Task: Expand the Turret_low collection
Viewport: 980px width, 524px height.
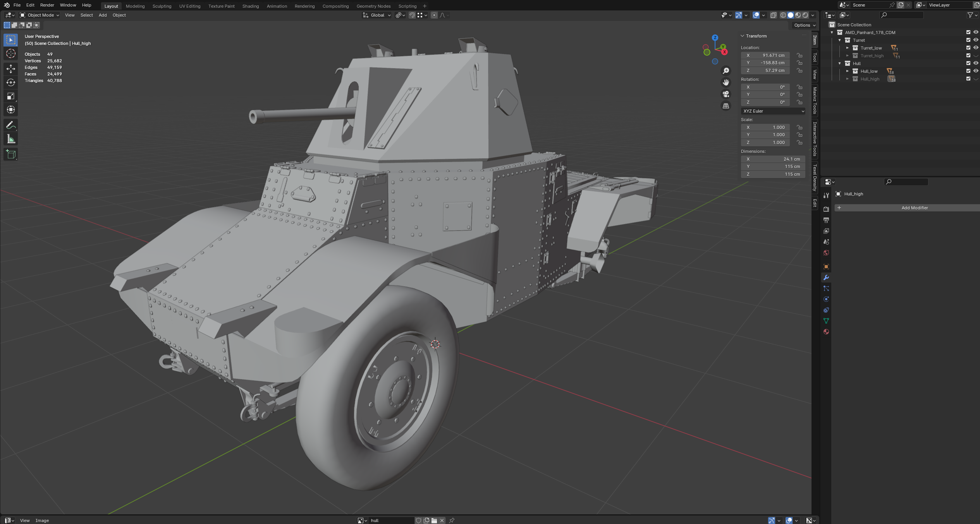Action: (848, 48)
